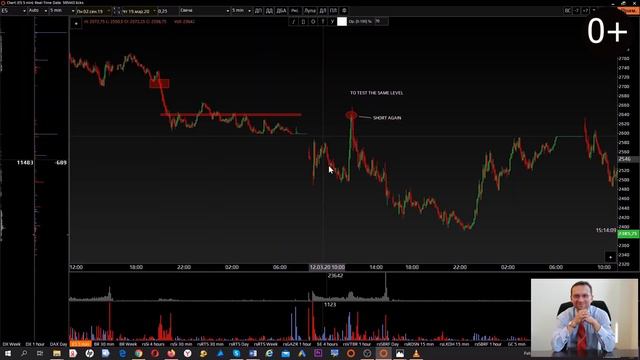Click the settings gear icon in toolbar

344,11
